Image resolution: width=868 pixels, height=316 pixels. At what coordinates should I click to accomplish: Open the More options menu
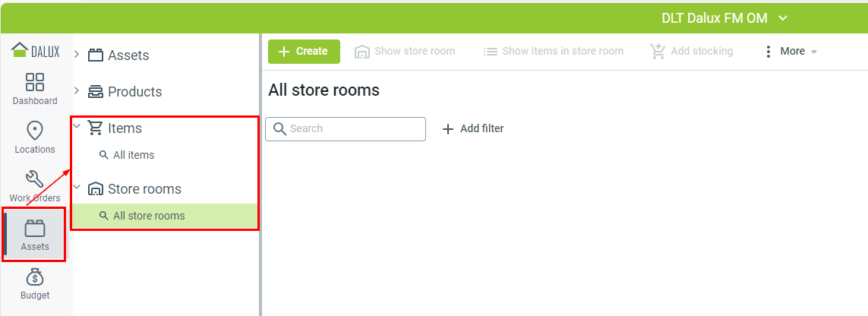tap(791, 52)
